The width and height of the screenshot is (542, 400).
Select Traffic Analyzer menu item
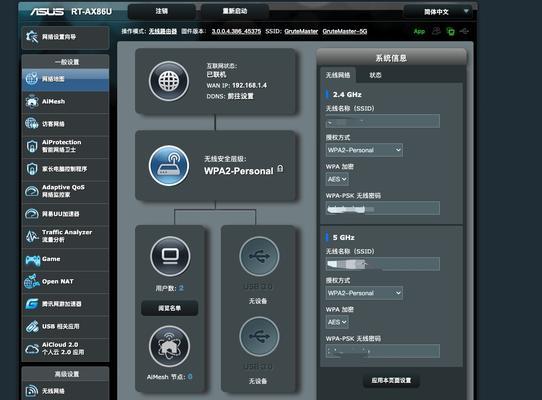coord(65,236)
